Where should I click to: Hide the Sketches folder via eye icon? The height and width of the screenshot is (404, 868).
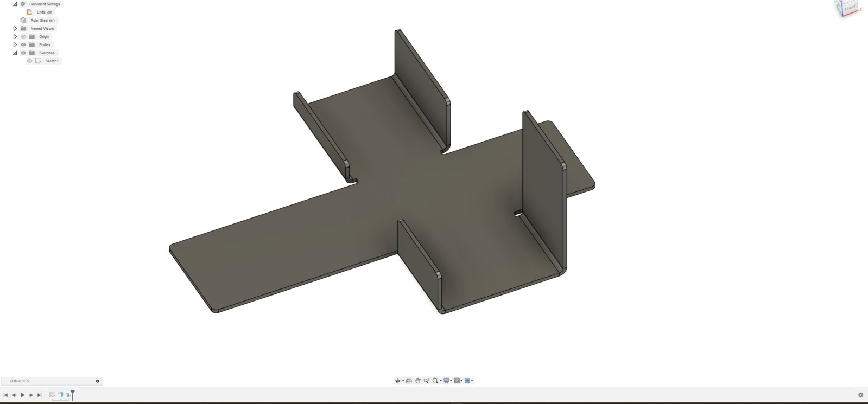tap(23, 53)
